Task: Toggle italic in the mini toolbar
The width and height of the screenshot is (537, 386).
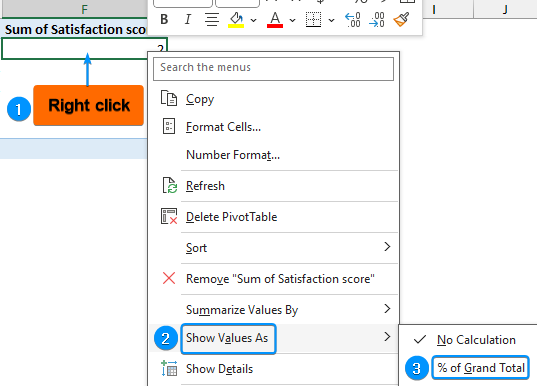Action: [188, 20]
